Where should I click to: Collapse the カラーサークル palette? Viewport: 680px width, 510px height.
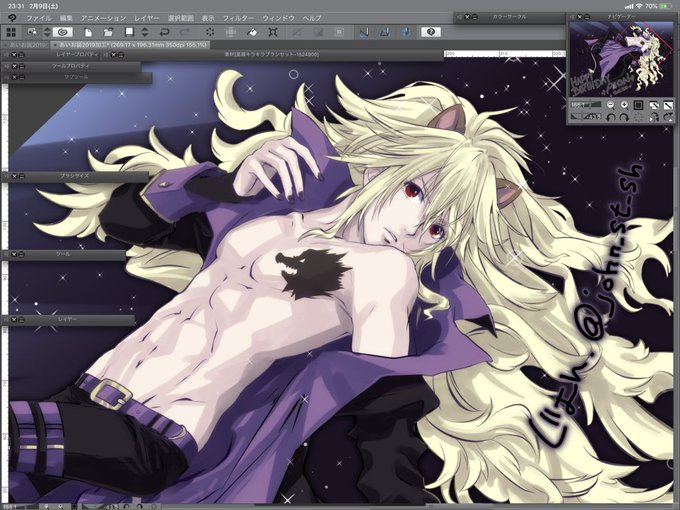coord(475,17)
